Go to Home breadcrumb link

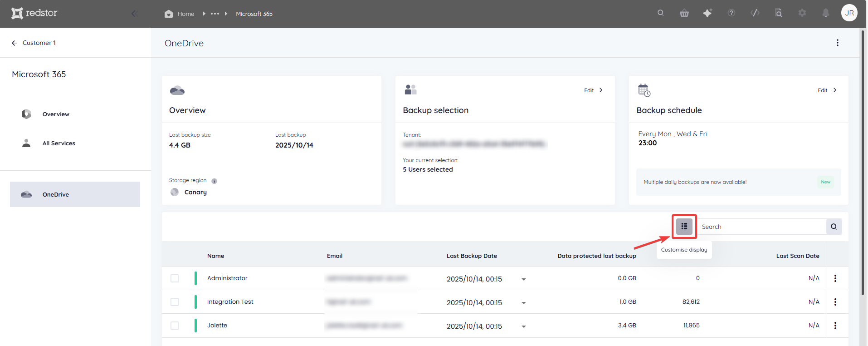[186, 14]
